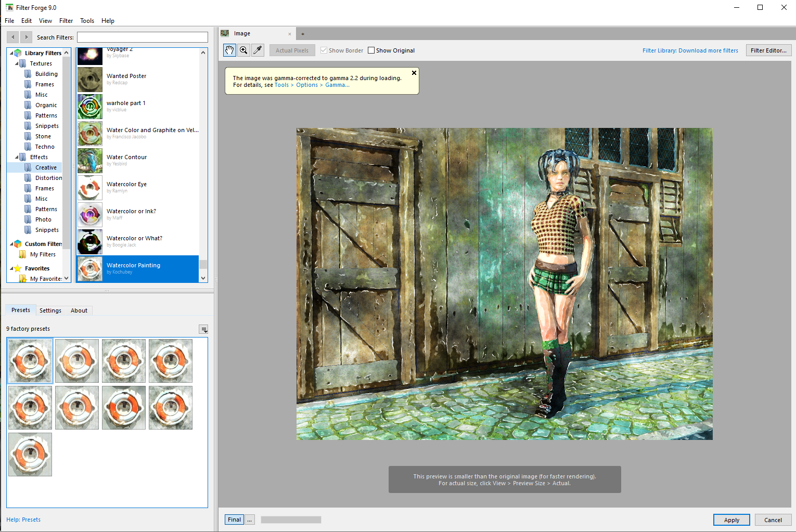Close the gamma correction notice
Screen dimensions: 796x532
pos(414,73)
